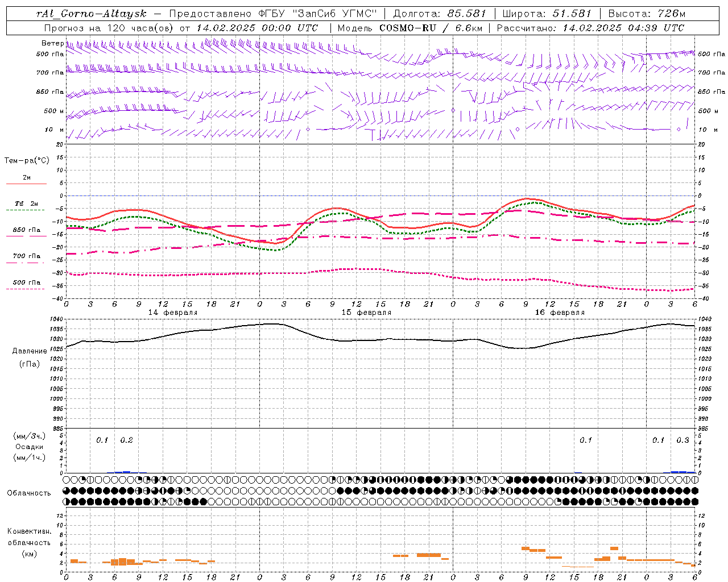Click the left 1040 pressure axis label

[x=57, y=319]
